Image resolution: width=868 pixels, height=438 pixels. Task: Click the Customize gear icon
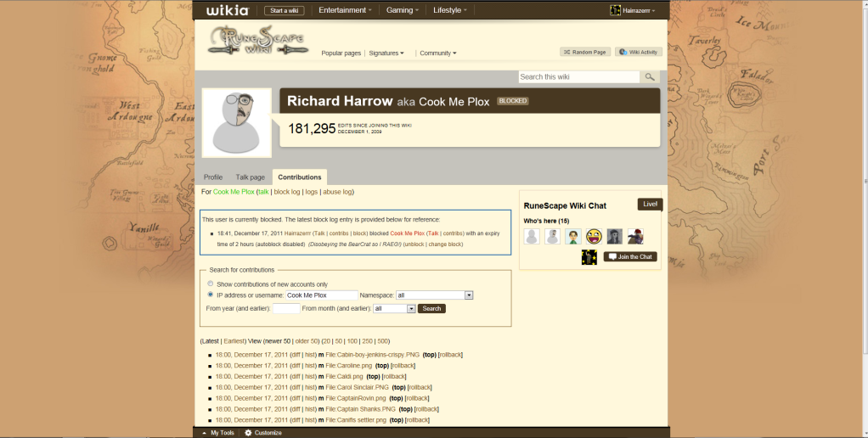coord(248,433)
